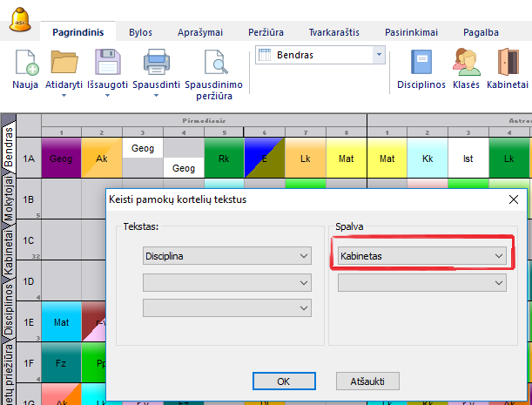This screenshot has height=405, width=532.
Task: Select the Mokytojai vertical side tab
Action: point(8,201)
